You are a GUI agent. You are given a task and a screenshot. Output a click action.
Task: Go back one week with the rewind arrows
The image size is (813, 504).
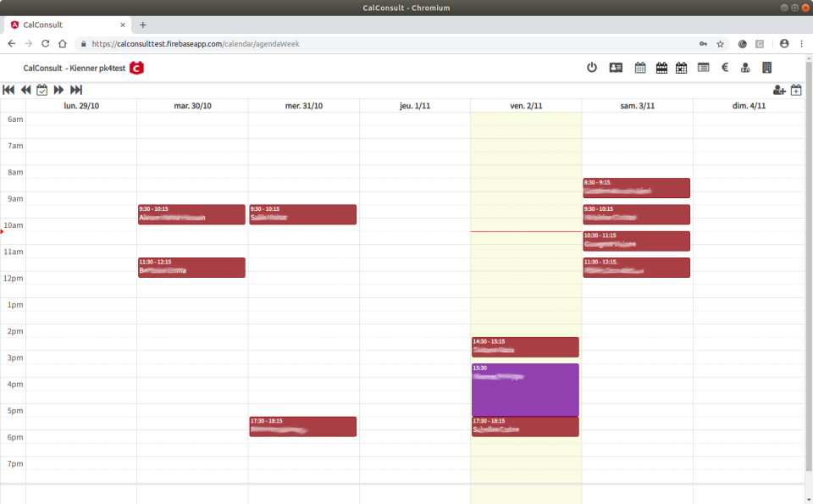click(x=25, y=90)
